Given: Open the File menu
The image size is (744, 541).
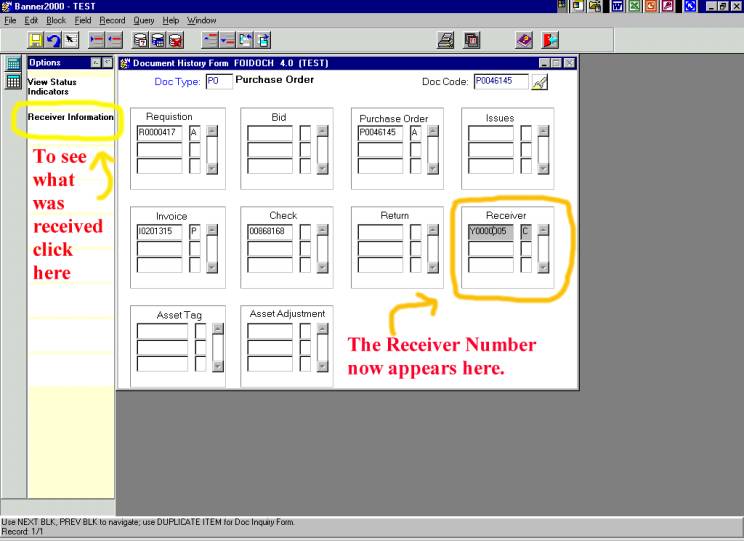Looking at the screenshot, I should (10, 20).
